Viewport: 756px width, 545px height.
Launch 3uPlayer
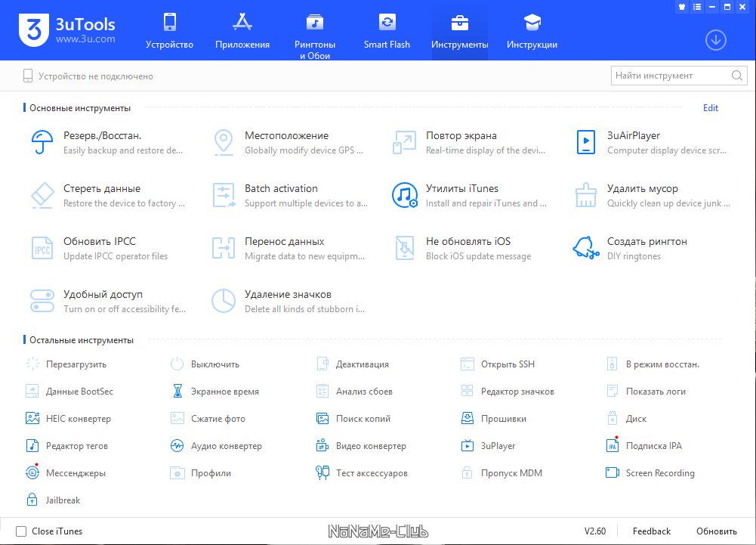[489, 445]
